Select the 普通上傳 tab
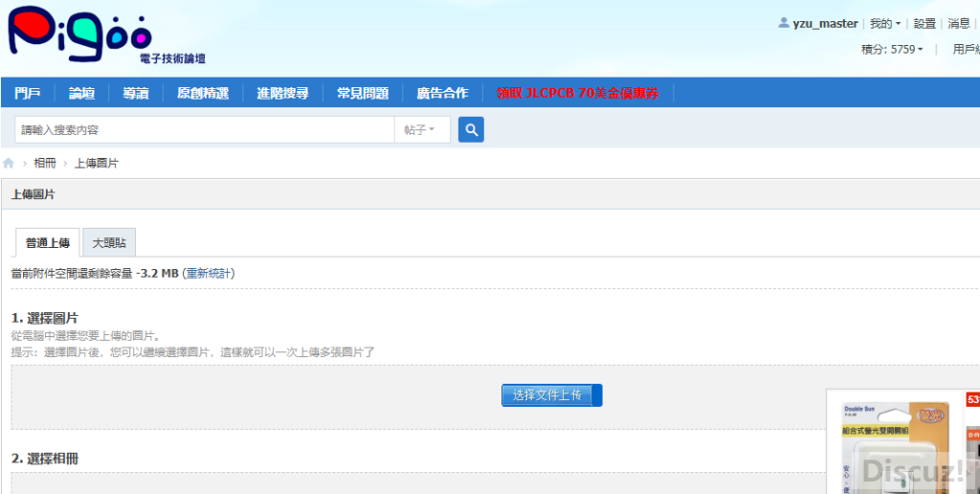 48,243
